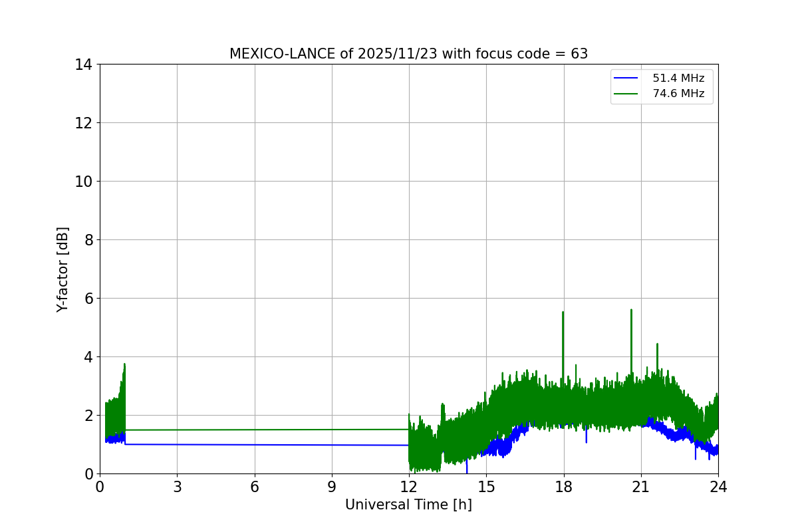Click y-axis tick label 8
The width and height of the screenshot is (798, 532).
88,240
